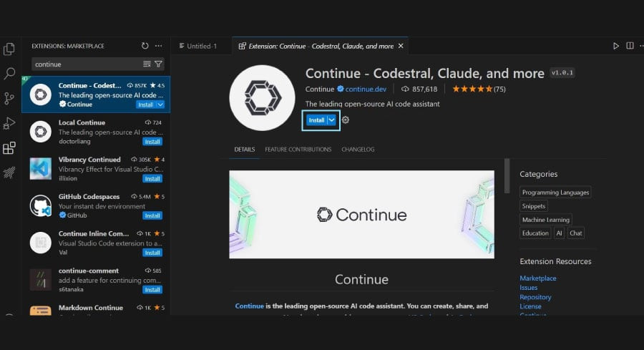644x350 pixels.
Task: Install GitHub Codespaces extension
Action: click(152, 215)
